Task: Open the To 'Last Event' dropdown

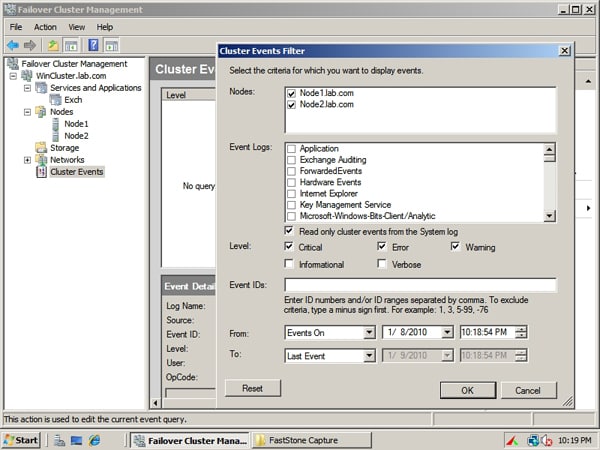Action: pyautogui.click(x=369, y=356)
